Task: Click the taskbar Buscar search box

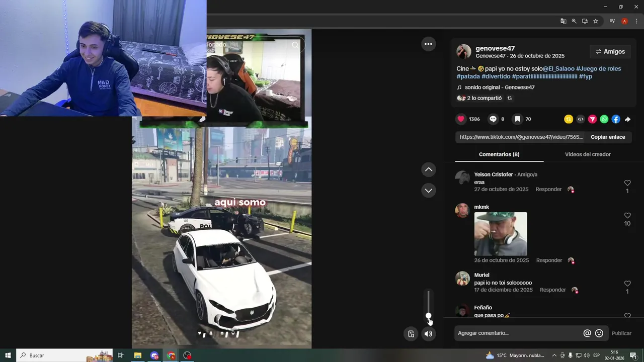Action: [64, 355]
